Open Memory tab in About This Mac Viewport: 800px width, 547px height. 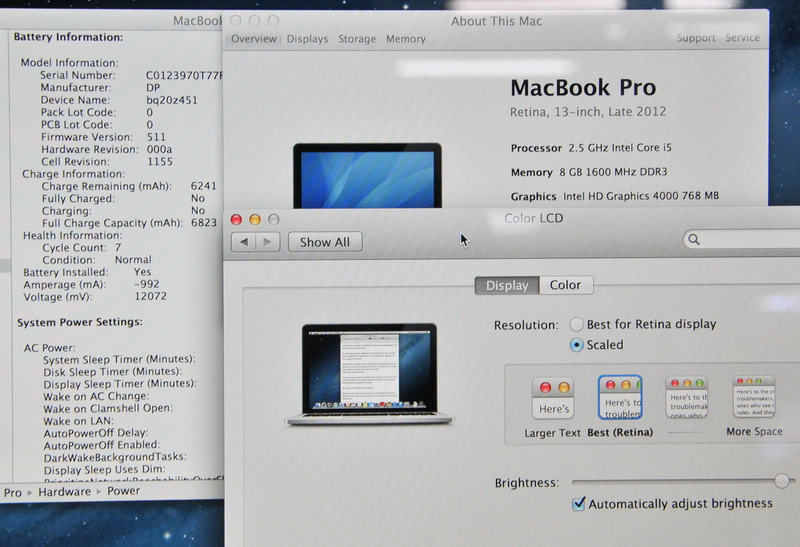pyautogui.click(x=406, y=39)
